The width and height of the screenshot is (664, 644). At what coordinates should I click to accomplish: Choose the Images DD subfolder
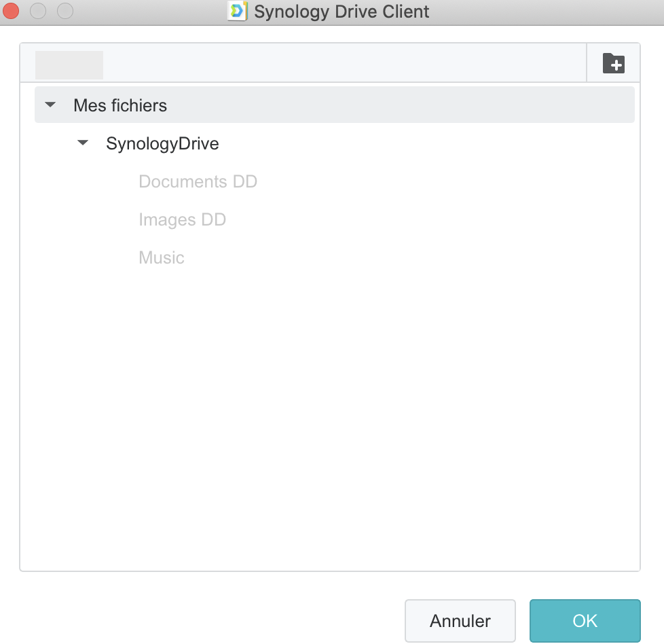coord(182,219)
